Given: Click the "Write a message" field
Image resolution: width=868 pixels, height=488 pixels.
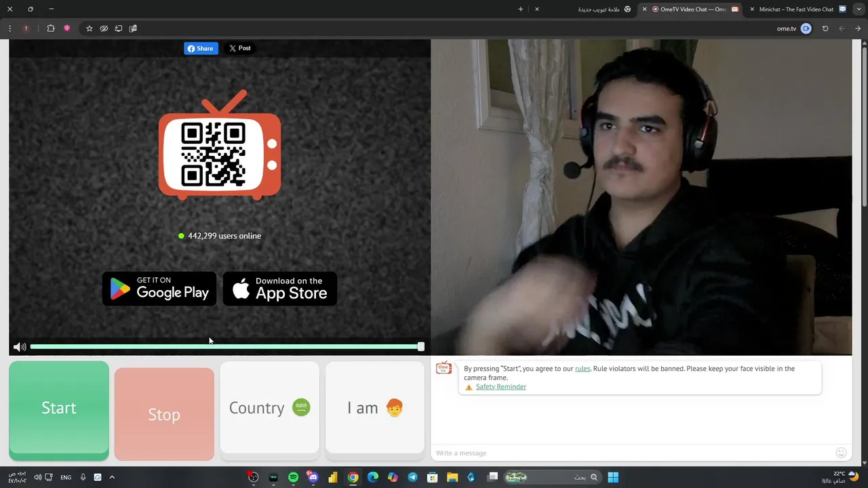Looking at the screenshot, I should point(631,453).
